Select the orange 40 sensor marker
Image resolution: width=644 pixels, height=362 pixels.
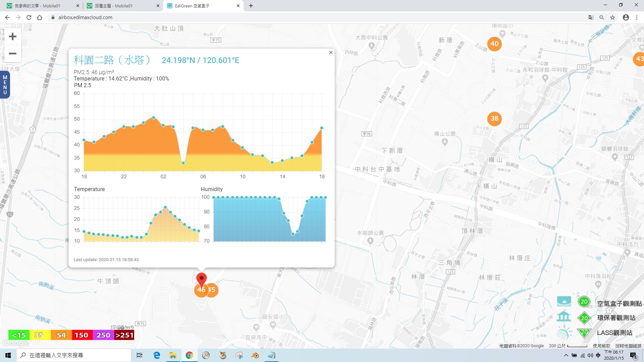pos(494,44)
